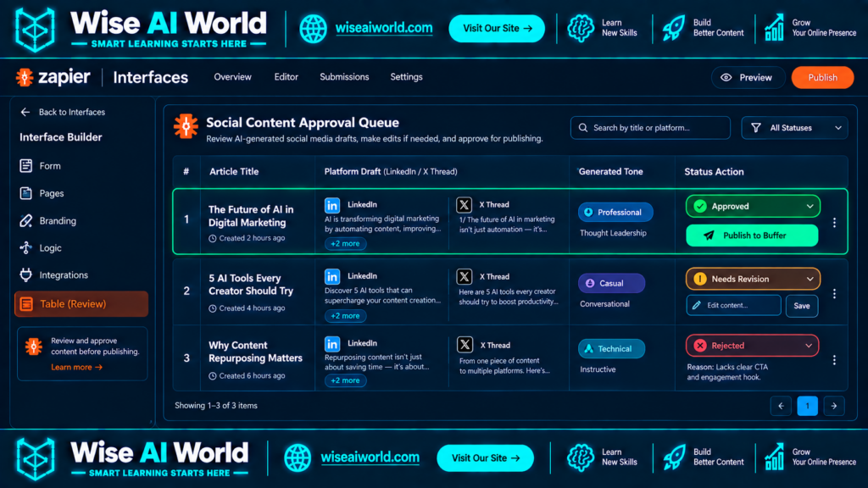
Task: Expand +2 more in Content Repurposing row
Action: (345, 380)
